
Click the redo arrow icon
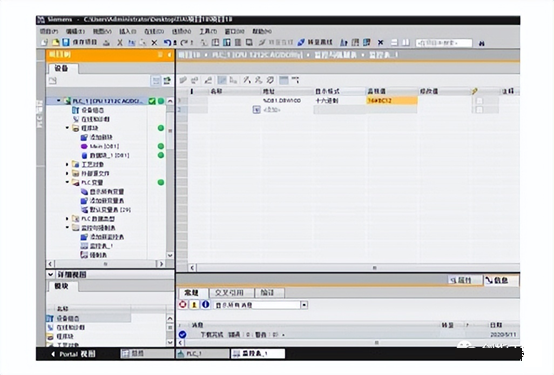184,43
